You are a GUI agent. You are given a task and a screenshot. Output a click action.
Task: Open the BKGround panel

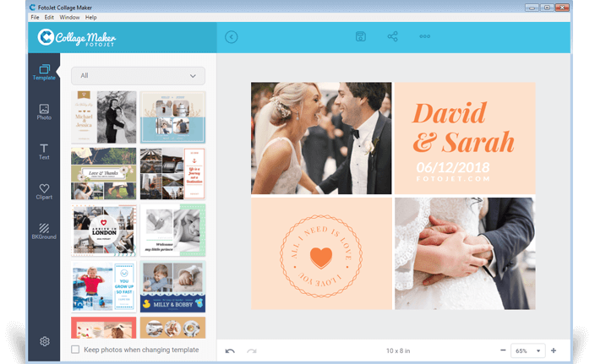[x=44, y=231]
